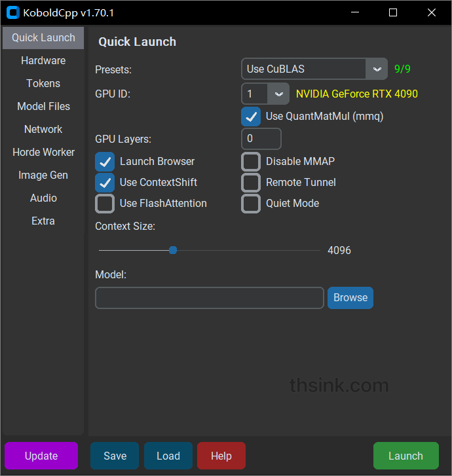Viewport: 452px width, 476px height.
Task: Save the current configuration
Action: (x=115, y=456)
